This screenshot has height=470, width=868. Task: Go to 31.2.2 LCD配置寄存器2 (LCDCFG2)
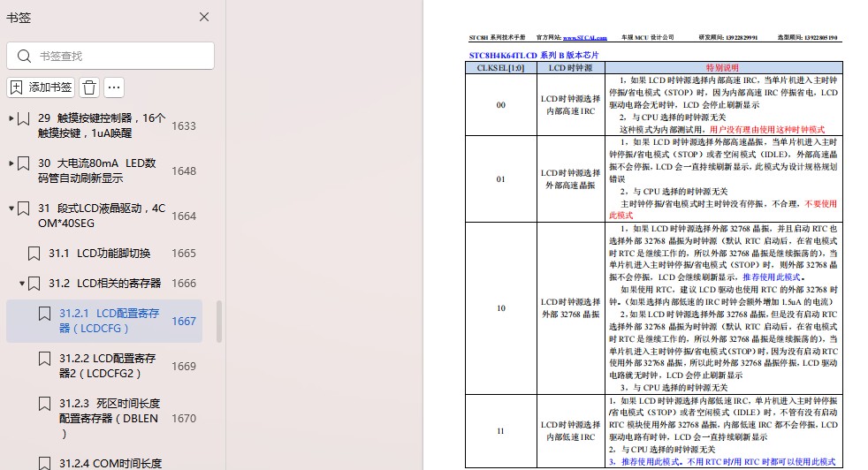pos(107,366)
